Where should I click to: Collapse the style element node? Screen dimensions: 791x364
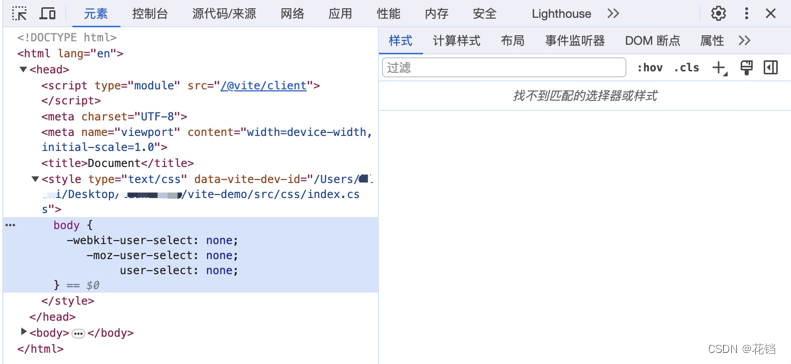pos(35,179)
